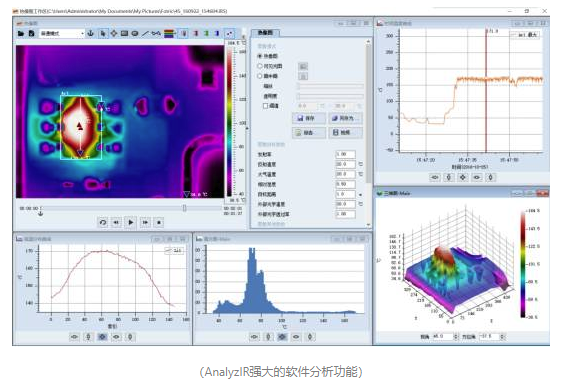This screenshot has width=561, height=383.
Task: Click the pitch angle spinner beneath 3D view
Action: tap(445, 336)
